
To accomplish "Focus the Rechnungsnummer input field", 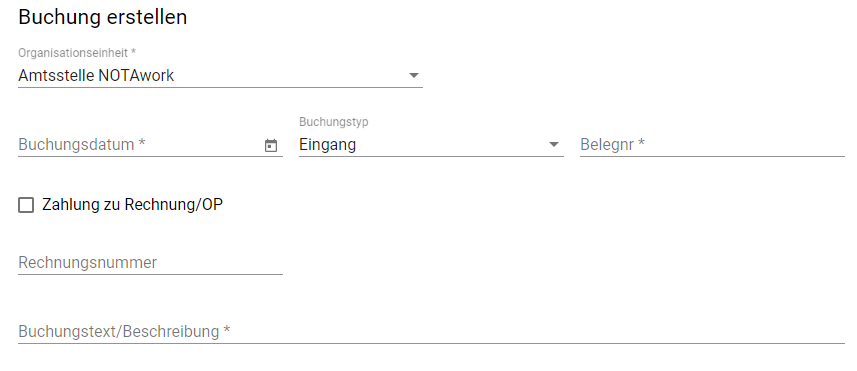I will [x=150, y=263].
